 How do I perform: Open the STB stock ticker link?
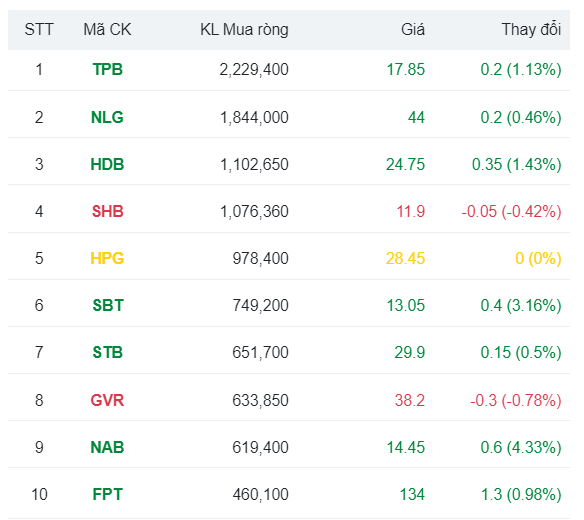[108, 352]
